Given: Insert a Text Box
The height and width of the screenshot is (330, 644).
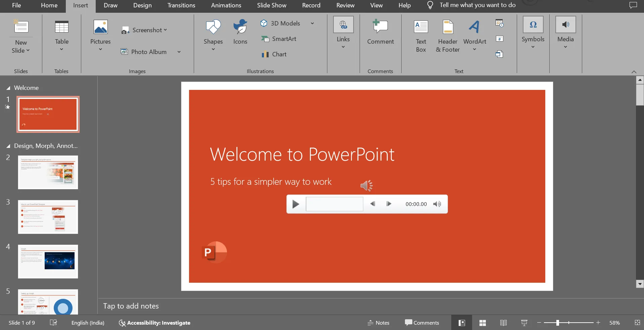Looking at the screenshot, I should (421, 36).
